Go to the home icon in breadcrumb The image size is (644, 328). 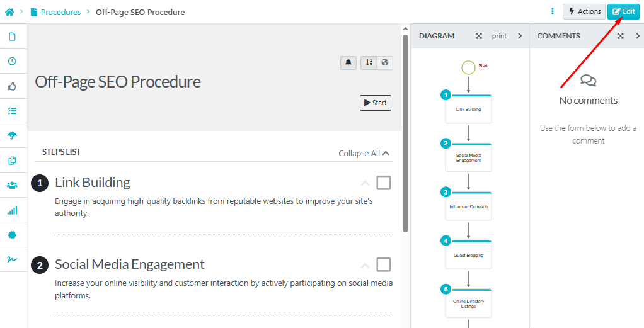pos(9,12)
